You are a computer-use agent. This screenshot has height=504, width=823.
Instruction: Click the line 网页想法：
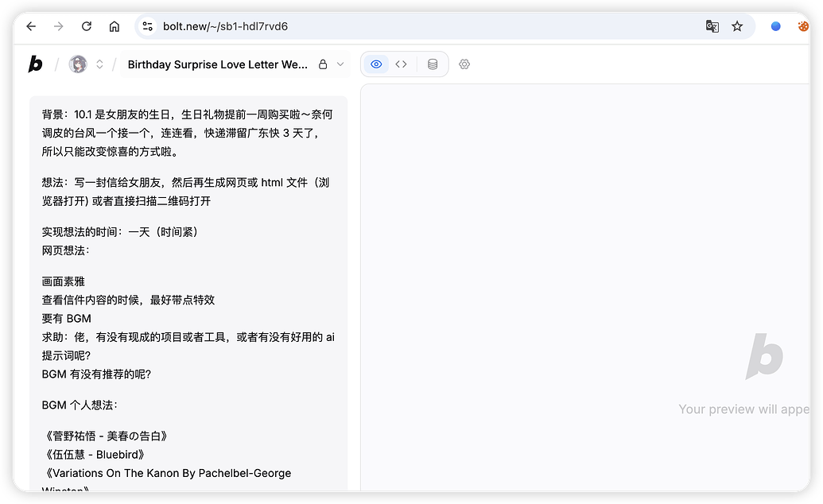66,250
